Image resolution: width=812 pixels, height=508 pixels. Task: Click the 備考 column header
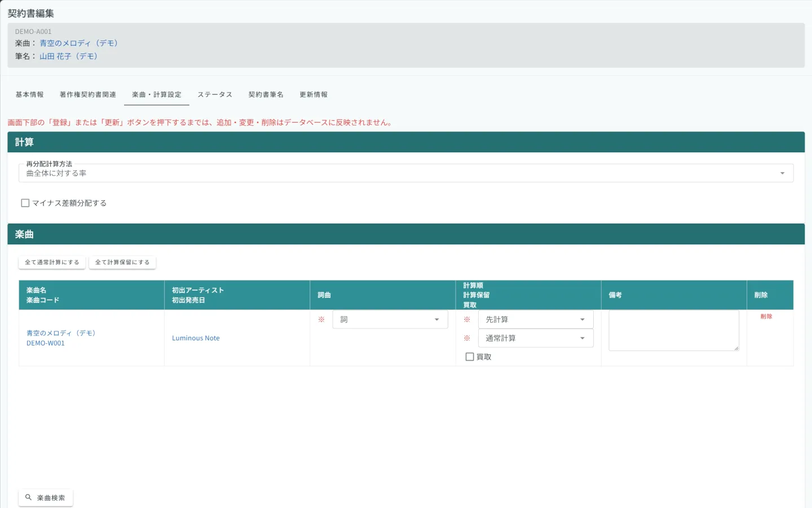[674, 295]
